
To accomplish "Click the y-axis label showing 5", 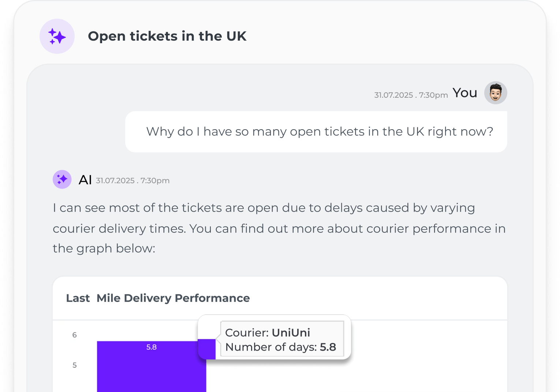I will (x=74, y=365).
